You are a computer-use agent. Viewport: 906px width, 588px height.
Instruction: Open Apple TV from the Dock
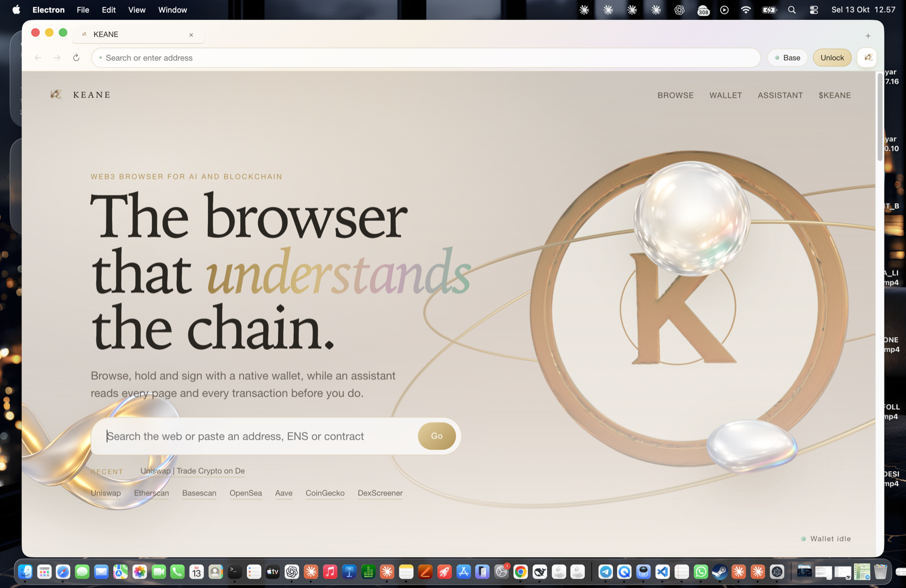point(272,572)
